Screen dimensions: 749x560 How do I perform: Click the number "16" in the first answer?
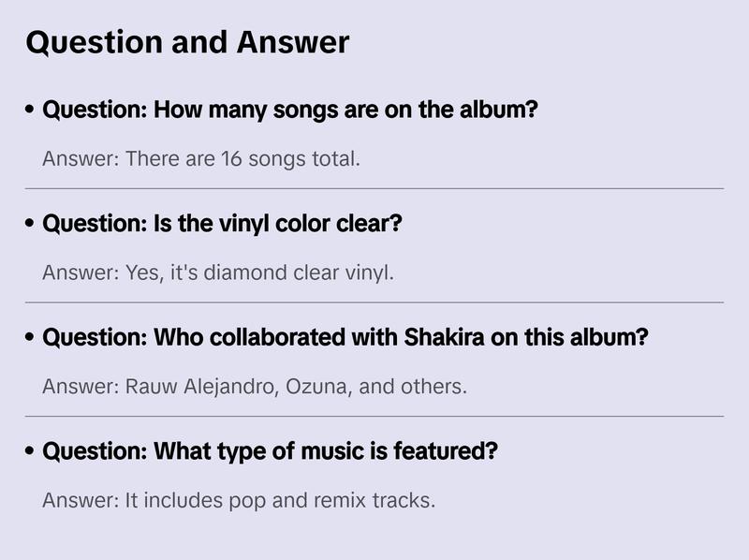(x=231, y=158)
